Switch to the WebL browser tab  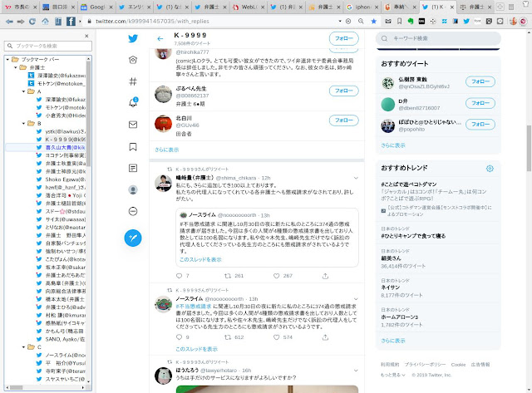pyautogui.click(x=249, y=7)
